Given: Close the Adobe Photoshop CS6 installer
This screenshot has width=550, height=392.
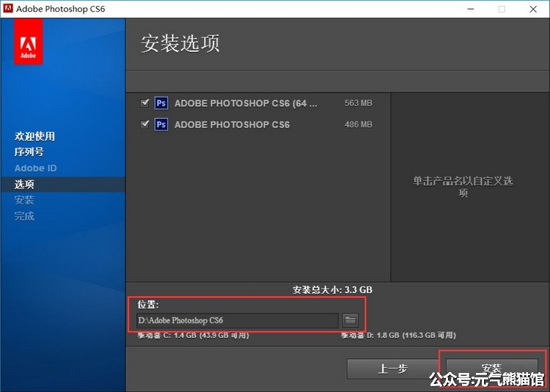Looking at the screenshot, I should (x=533, y=9).
